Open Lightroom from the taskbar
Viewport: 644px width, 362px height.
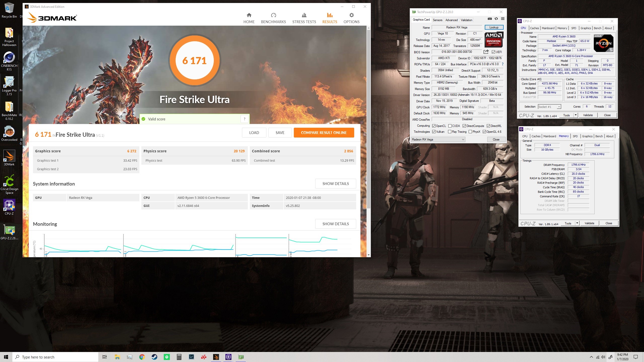click(x=191, y=357)
